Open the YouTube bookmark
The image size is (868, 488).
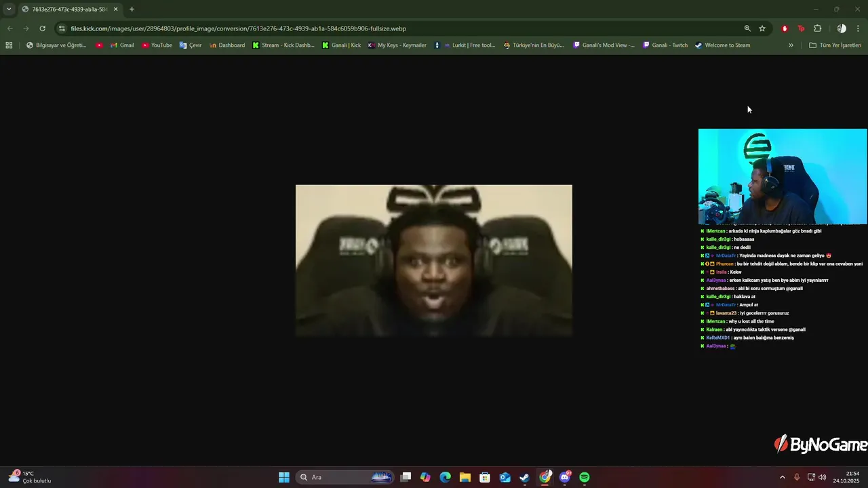point(157,45)
